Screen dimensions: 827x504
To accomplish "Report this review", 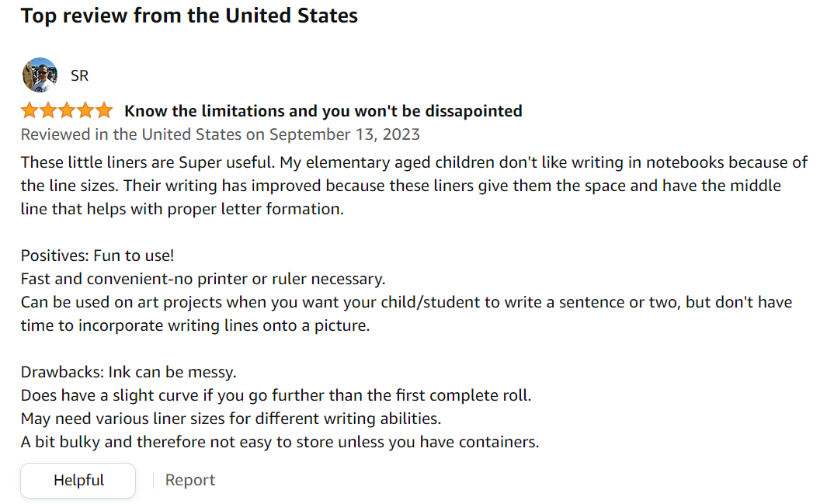I will tap(190, 480).
